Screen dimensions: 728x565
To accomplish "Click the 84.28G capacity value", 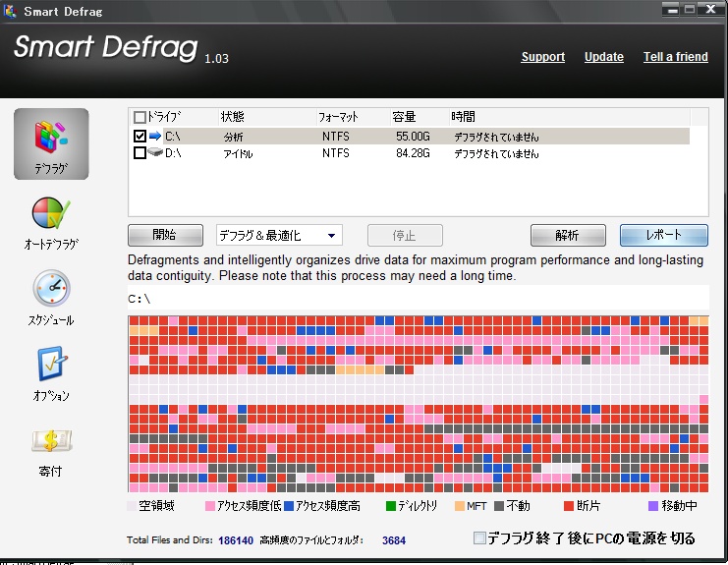I will (413, 152).
